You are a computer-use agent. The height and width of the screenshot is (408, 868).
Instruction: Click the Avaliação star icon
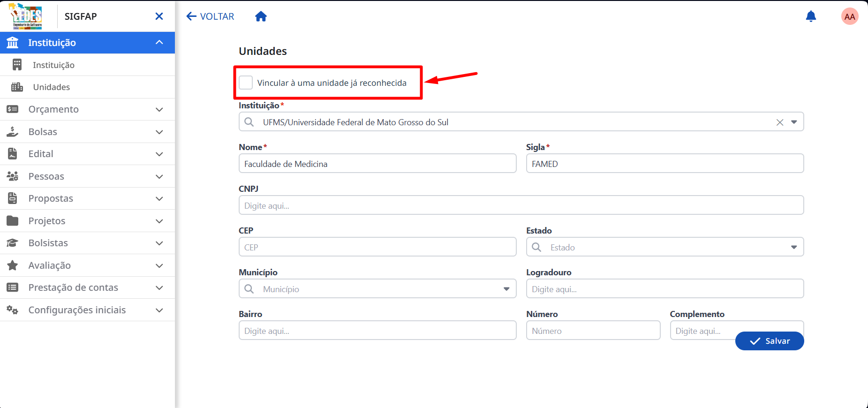[13, 265]
